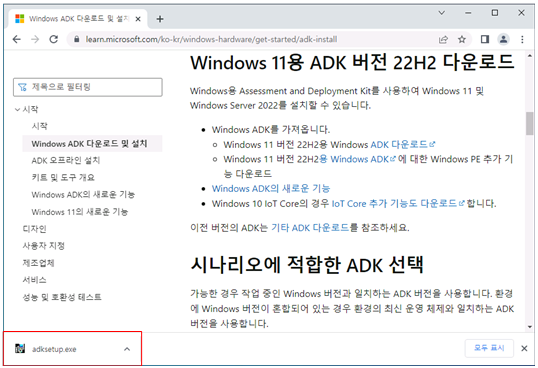
Task: Click the browser forward arrow
Action: pyautogui.click(x=35, y=39)
